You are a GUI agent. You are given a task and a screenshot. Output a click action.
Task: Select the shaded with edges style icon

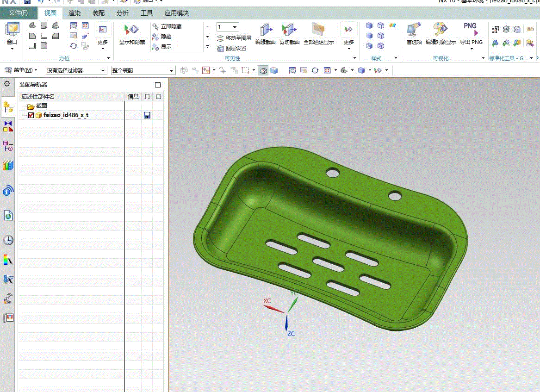click(369, 25)
